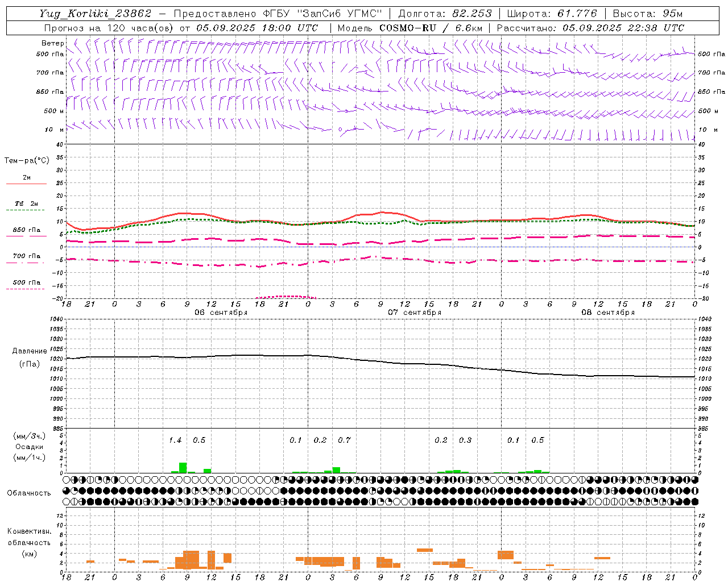Viewport: 728px width, 582px height.
Task: Click the latitude value "61.776"
Action: pyautogui.click(x=577, y=14)
